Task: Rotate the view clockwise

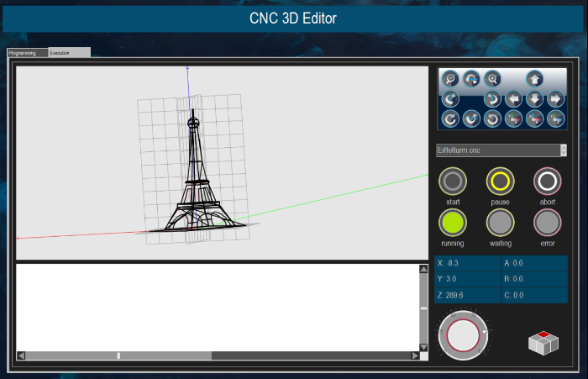Action: [450, 119]
